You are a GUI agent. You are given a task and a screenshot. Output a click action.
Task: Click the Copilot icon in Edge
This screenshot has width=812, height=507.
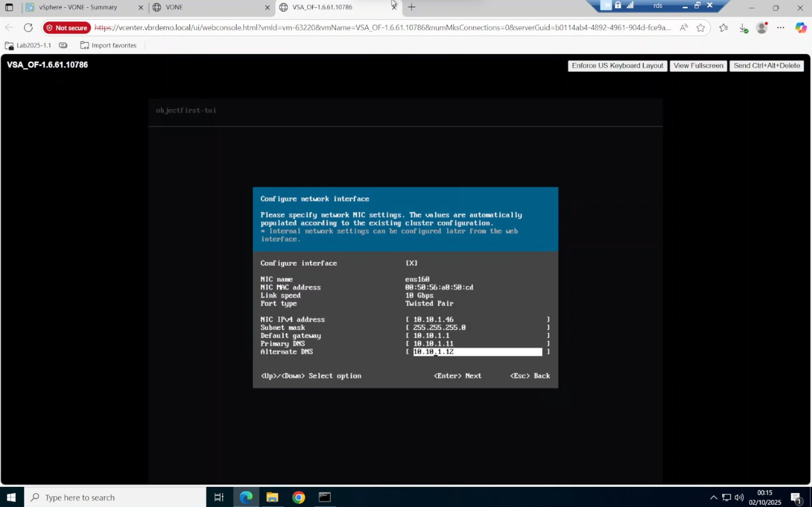click(801, 28)
